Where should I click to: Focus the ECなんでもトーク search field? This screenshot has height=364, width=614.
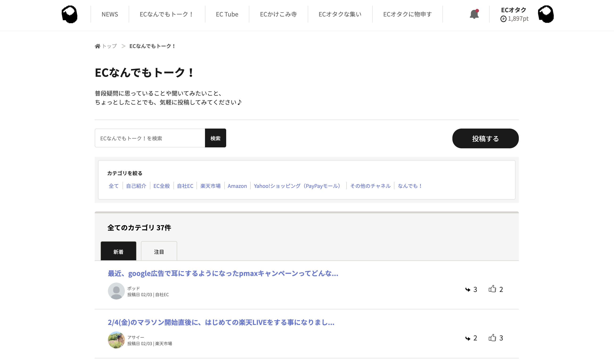pyautogui.click(x=150, y=138)
